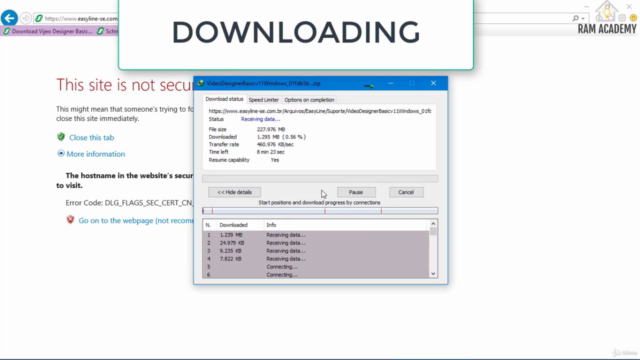Close the download manager dialog window
Viewport: 640px width, 360px height.
tap(433, 83)
